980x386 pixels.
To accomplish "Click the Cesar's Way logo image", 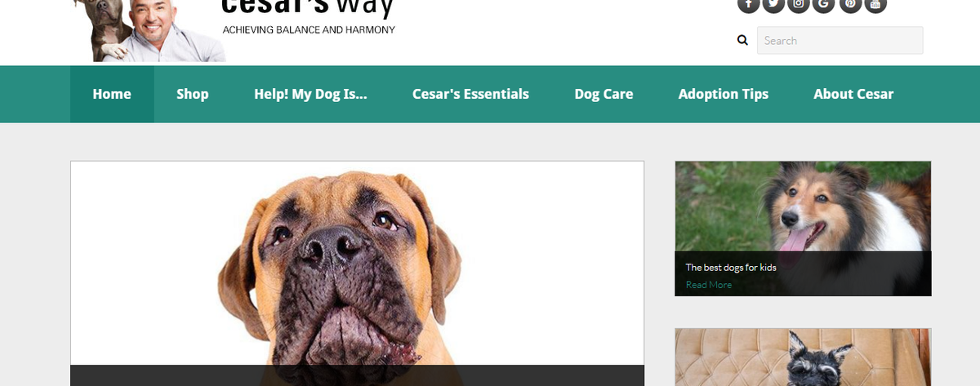I will coord(233,30).
